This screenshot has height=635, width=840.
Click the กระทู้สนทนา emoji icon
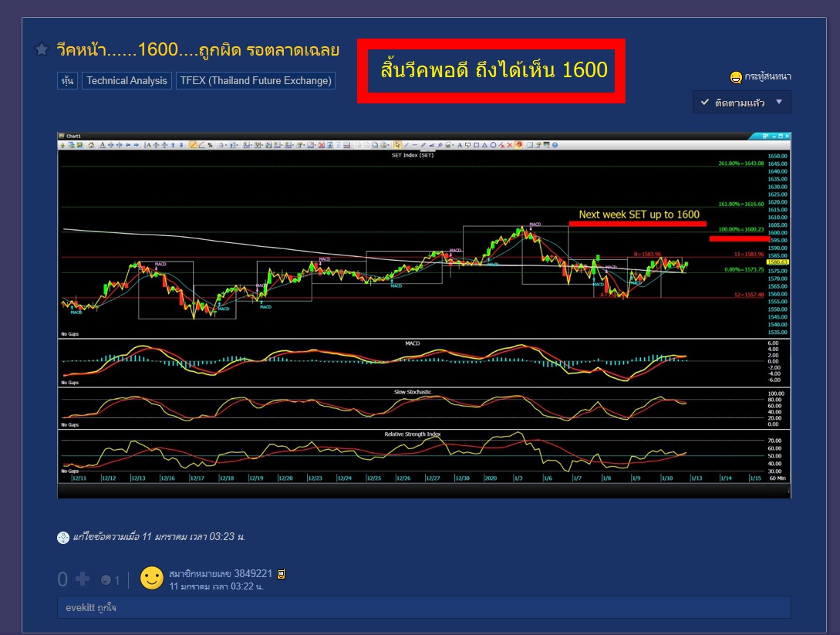736,77
